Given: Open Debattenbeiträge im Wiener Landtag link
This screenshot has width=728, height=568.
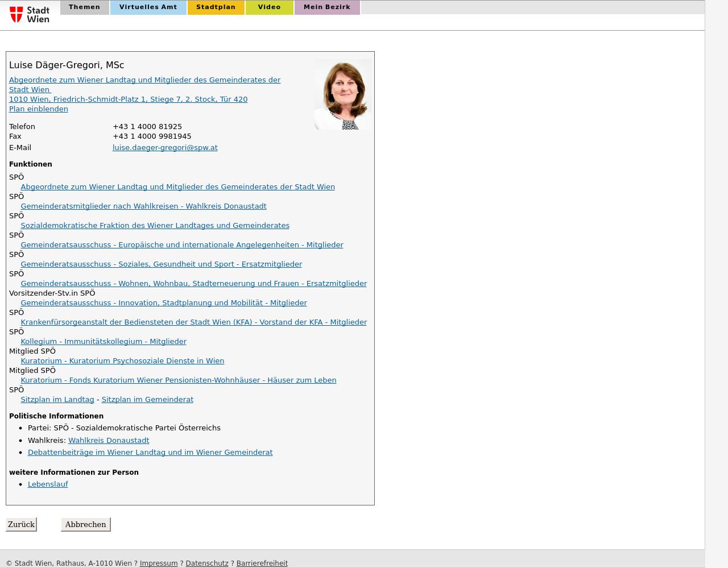Looking at the screenshot, I should click(x=150, y=453).
